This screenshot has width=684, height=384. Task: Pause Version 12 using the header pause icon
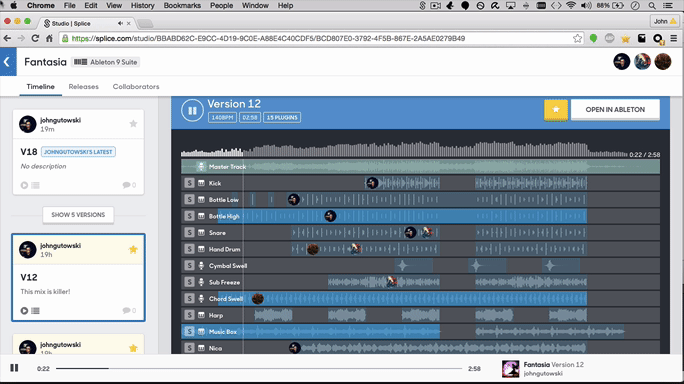tap(192, 110)
